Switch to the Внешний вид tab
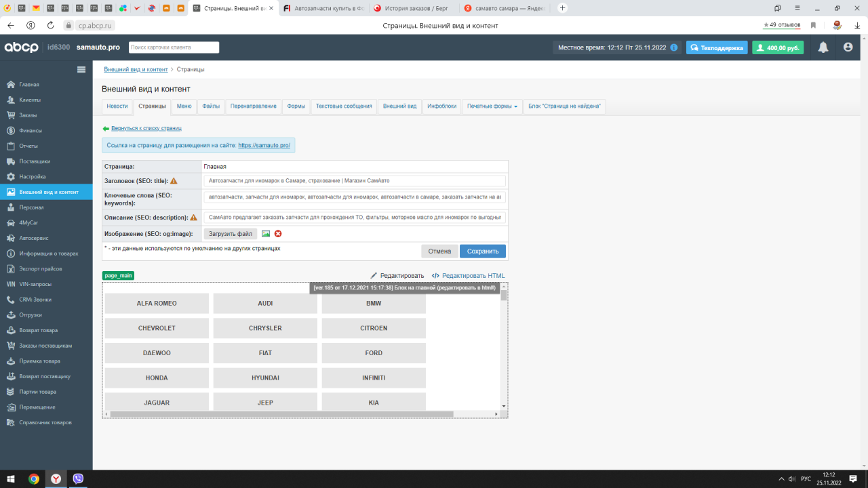This screenshot has height=488, width=868. pos(399,106)
